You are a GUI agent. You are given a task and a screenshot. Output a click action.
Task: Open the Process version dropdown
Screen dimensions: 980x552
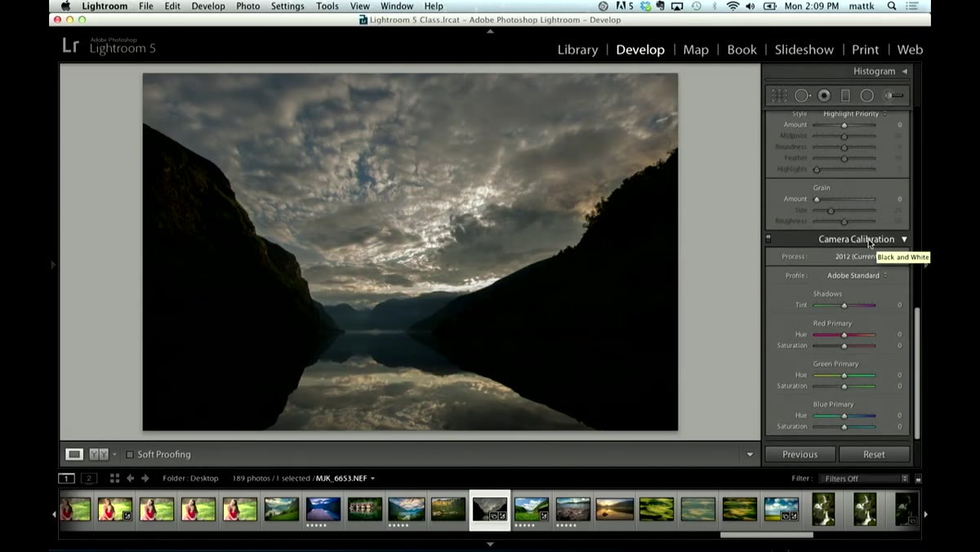tap(856, 256)
